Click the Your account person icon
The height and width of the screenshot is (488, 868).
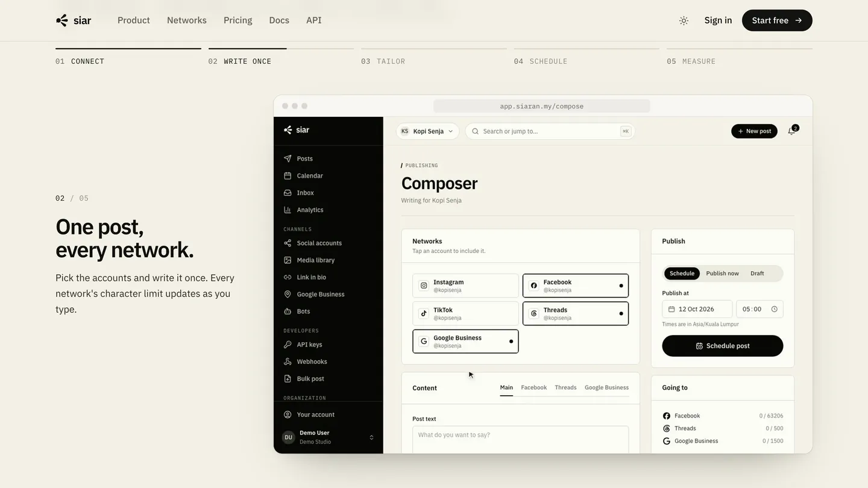click(288, 414)
